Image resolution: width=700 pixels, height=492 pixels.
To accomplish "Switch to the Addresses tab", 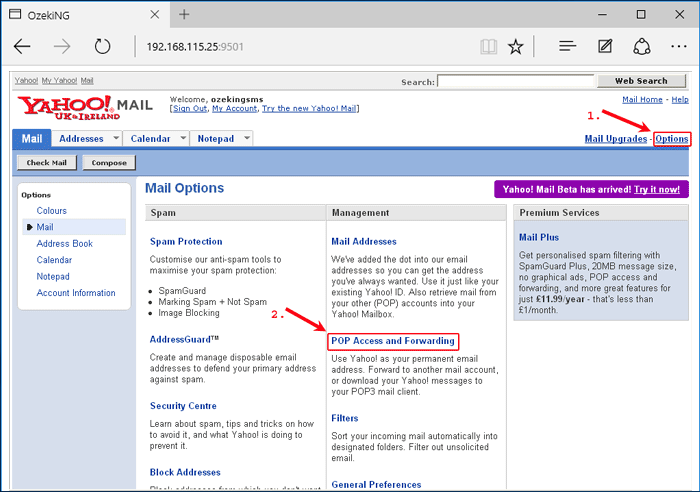I will coord(81,139).
